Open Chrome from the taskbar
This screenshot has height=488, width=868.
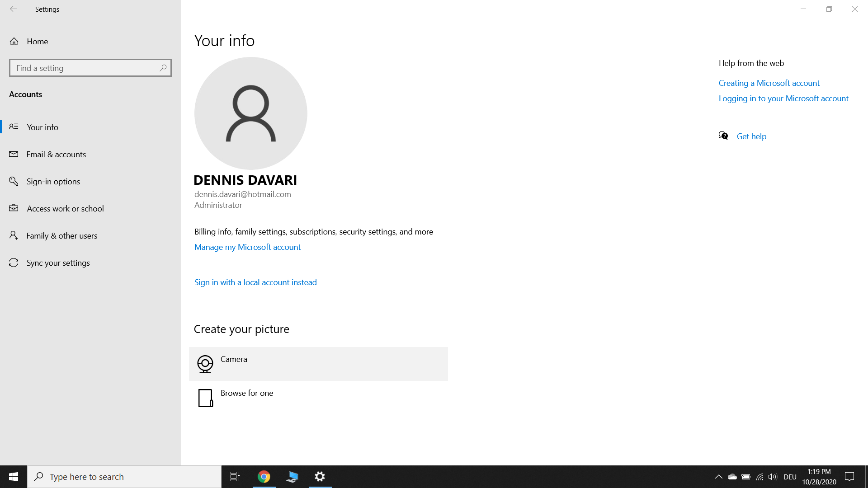(264, 477)
